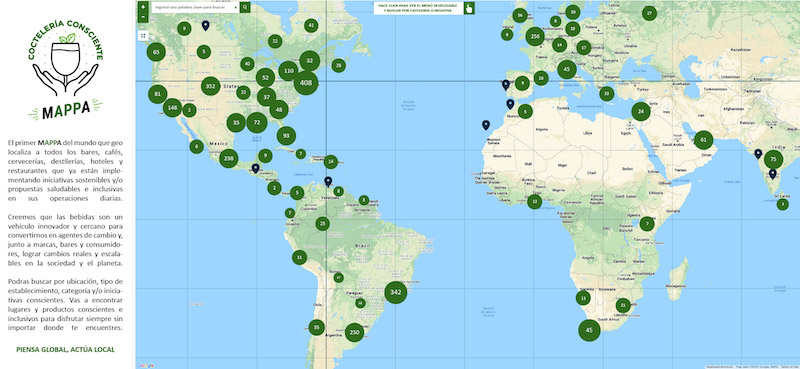The height and width of the screenshot is (369, 800).
Task: Click the location pin in Central America
Action: point(256,168)
